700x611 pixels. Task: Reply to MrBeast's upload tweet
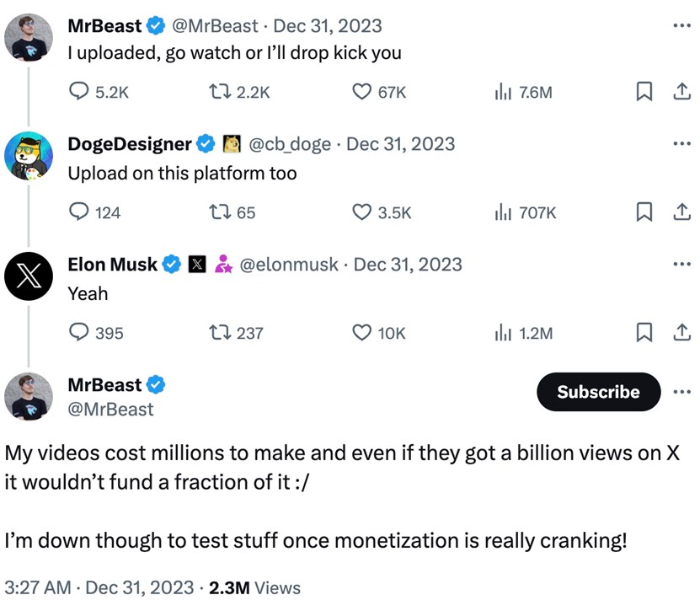[x=79, y=92]
